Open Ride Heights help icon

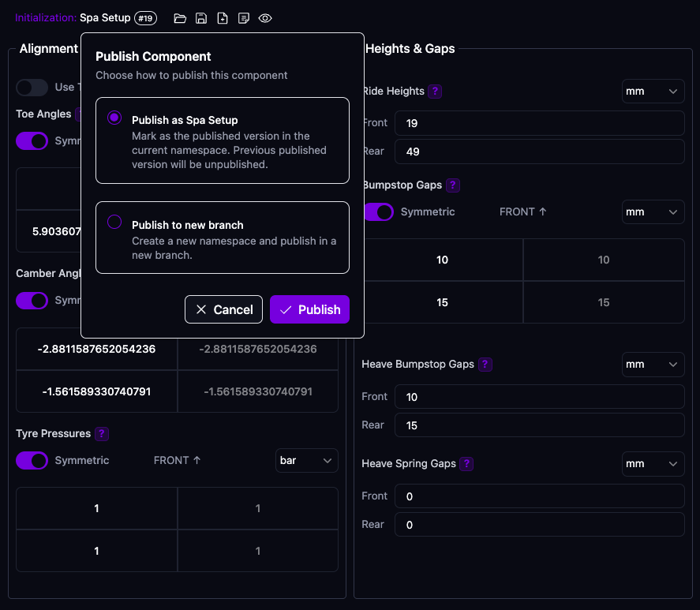point(435,92)
